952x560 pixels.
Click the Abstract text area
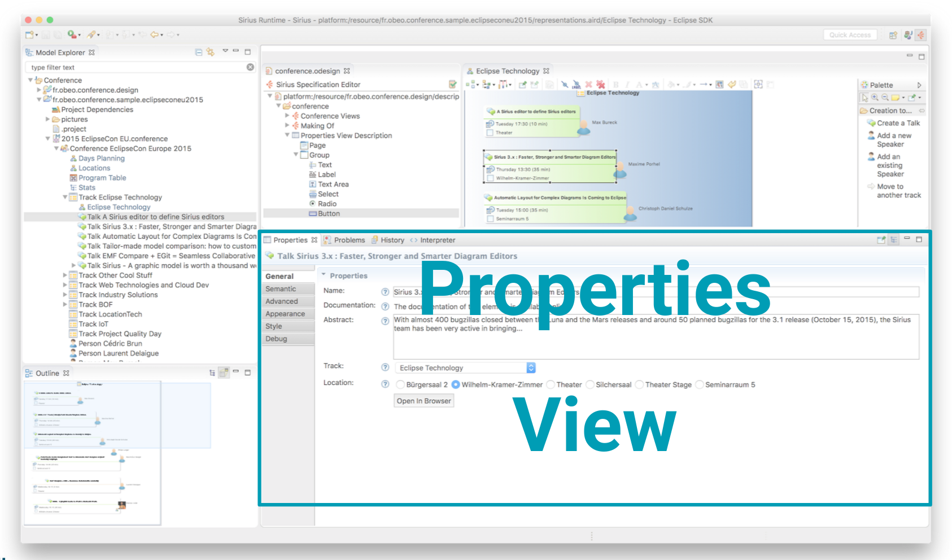[656, 336]
